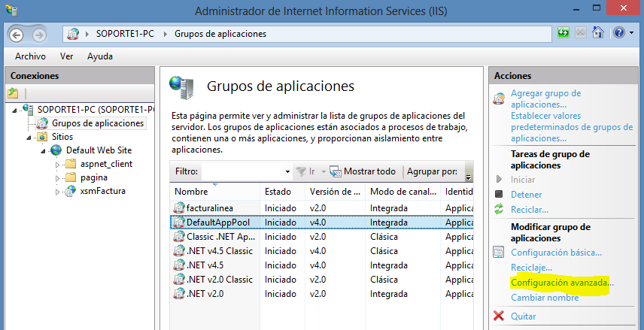This screenshot has width=644, height=330.
Task: Collapse the Default Web Site node
Action: point(44,151)
